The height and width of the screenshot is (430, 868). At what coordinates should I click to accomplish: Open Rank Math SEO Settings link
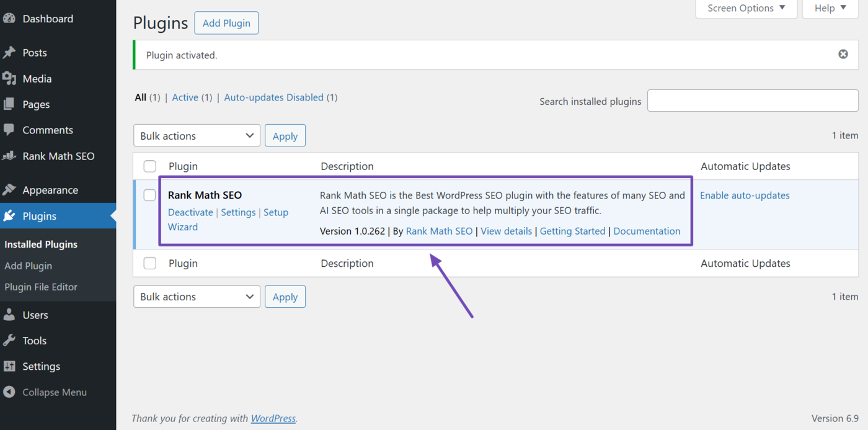[x=238, y=212]
